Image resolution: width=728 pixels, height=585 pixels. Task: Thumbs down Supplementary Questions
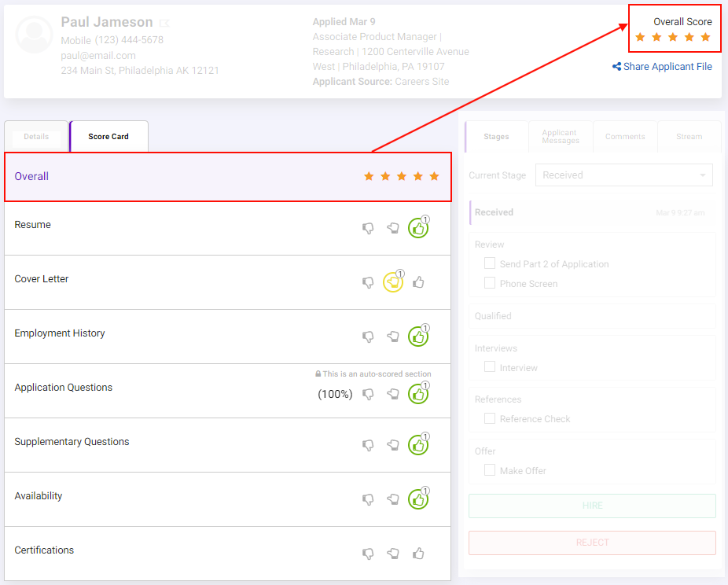368,446
